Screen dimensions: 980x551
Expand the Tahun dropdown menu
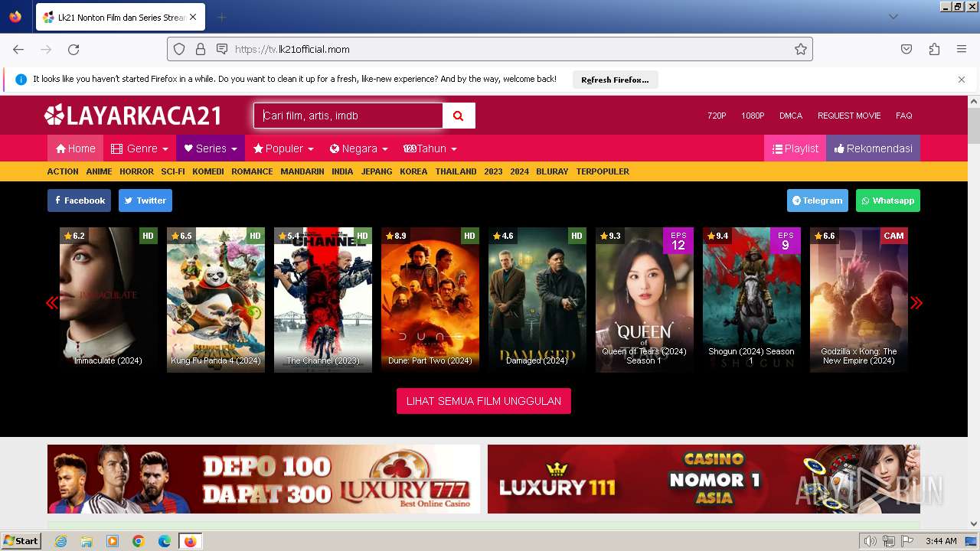click(x=430, y=148)
